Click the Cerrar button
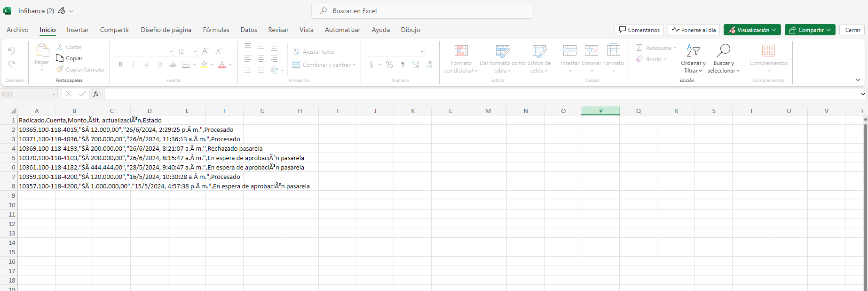Screen dimensions: 868x291 tap(852, 30)
